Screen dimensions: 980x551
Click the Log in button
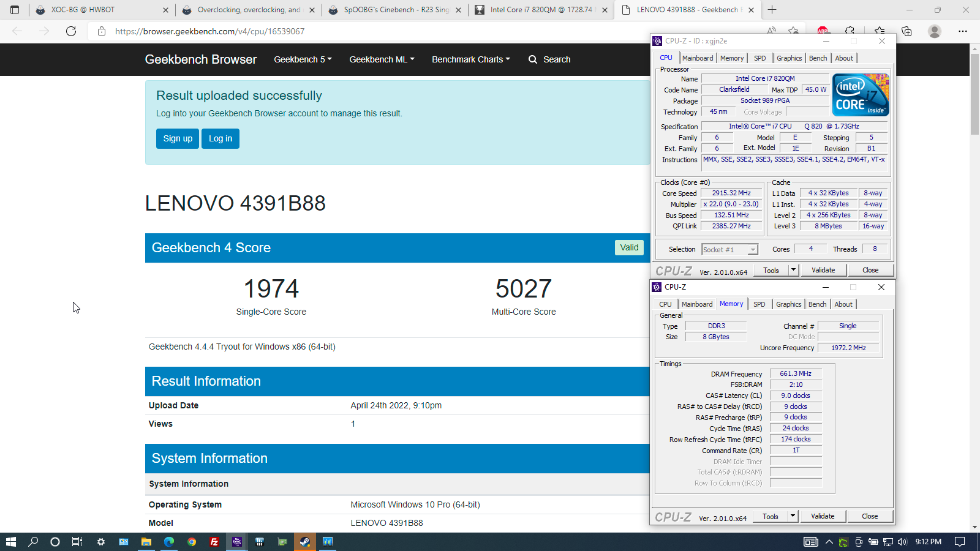tap(221, 138)
